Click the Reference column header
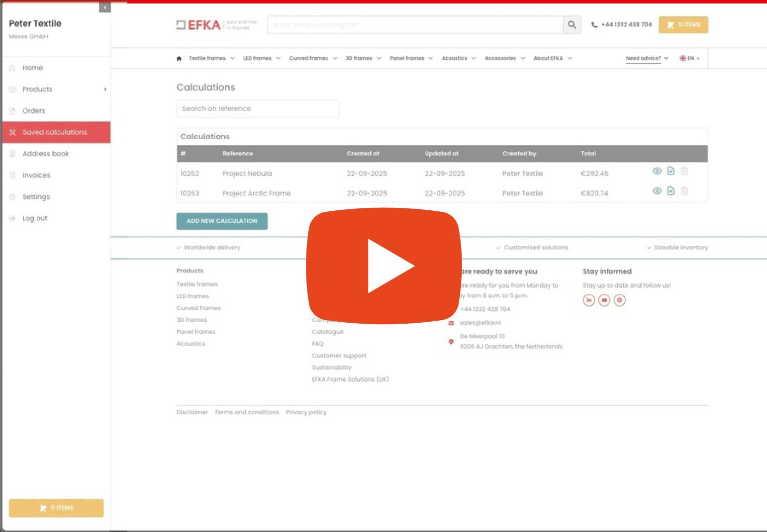The height and width of the screenshot is (532, 767). [238, 154]
